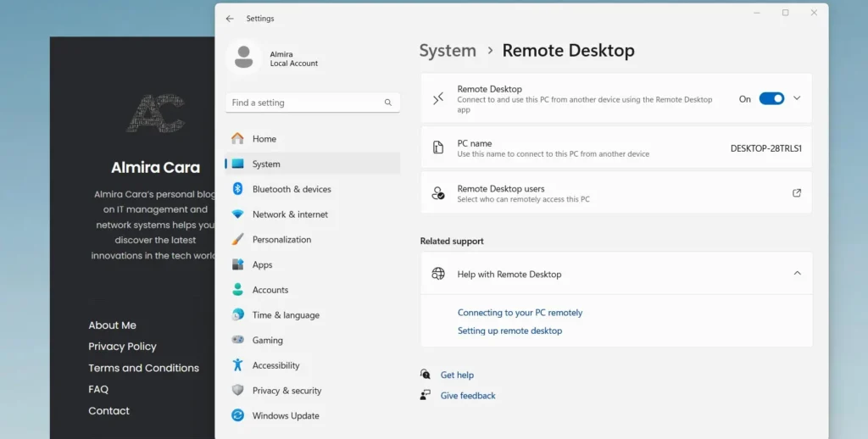Open About Me on the blog page
The width and height of the screenshot is (868, 439).
113,325
